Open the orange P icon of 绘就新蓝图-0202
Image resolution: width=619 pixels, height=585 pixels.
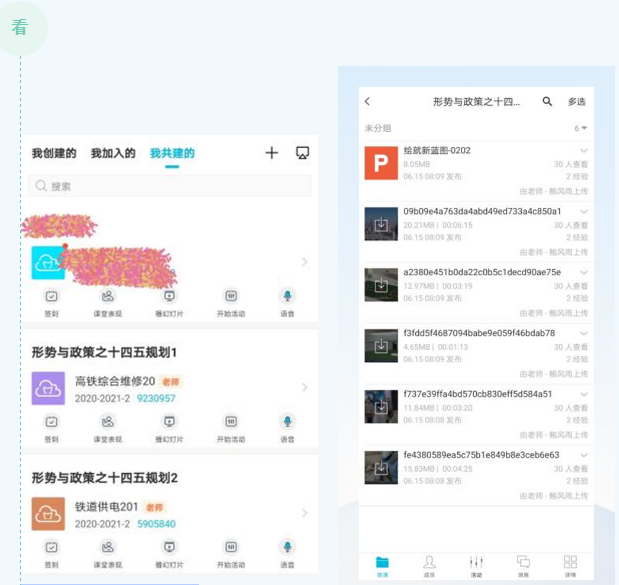[381, 163]
